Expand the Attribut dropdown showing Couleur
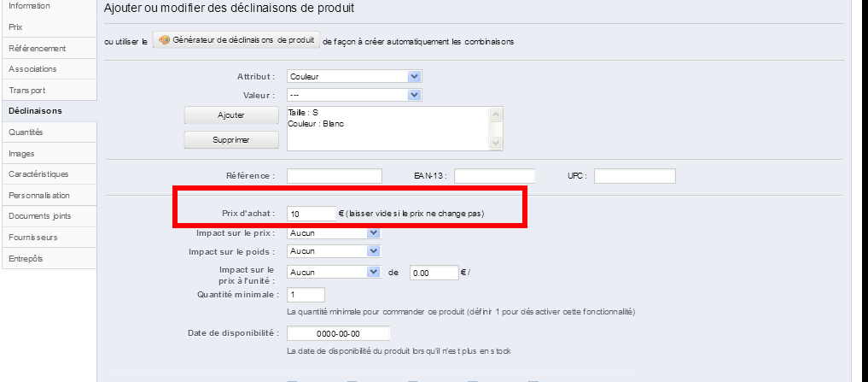Image resolution: width=868 pixels, height=382 pixels. click(354, 77)
